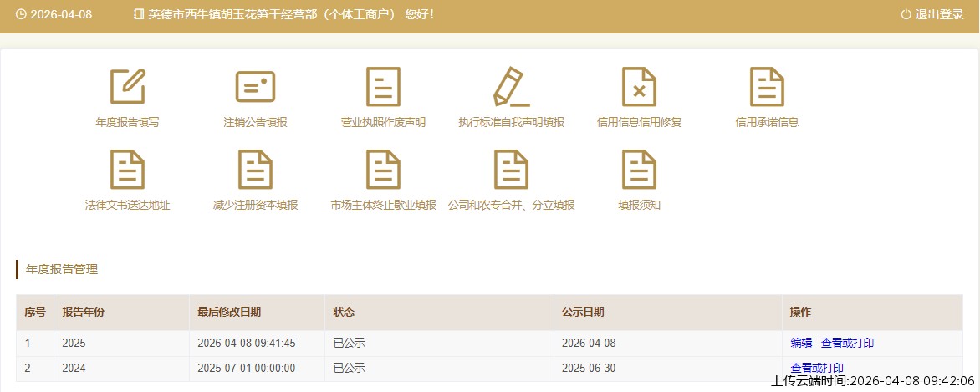Open 年度报告填写 pencil icon
Screen dimensions: 980x392
click(127, 86)
